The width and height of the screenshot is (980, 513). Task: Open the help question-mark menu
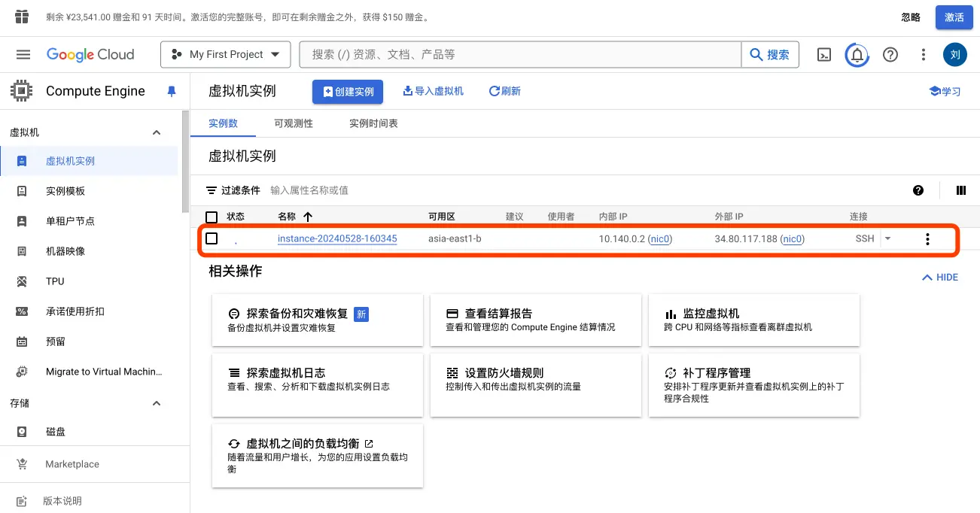[x=890, y=54]
